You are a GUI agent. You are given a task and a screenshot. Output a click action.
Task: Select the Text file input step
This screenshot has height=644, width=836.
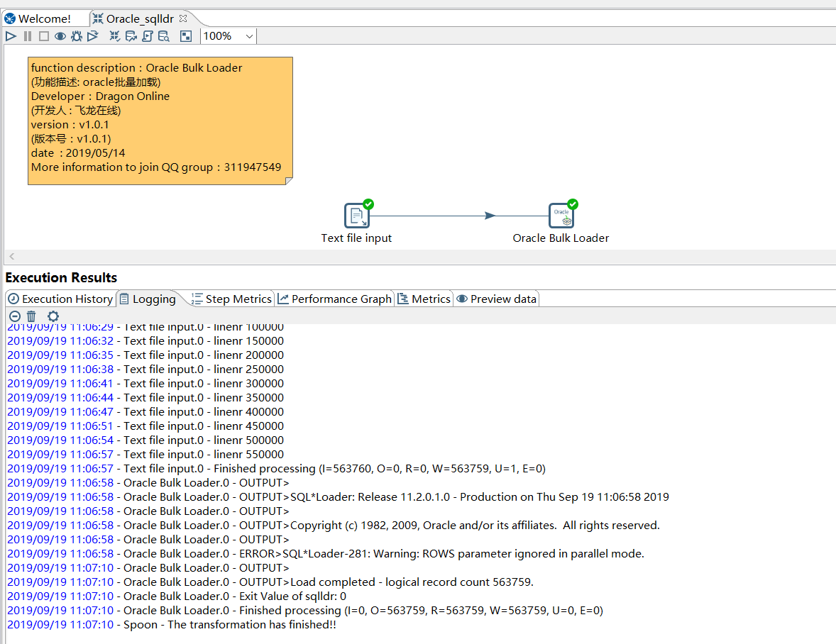click(x=357, y=215)
